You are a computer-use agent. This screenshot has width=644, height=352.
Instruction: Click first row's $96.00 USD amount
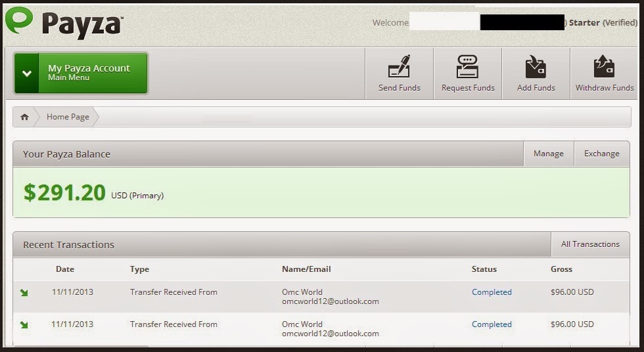pos(572,292)
